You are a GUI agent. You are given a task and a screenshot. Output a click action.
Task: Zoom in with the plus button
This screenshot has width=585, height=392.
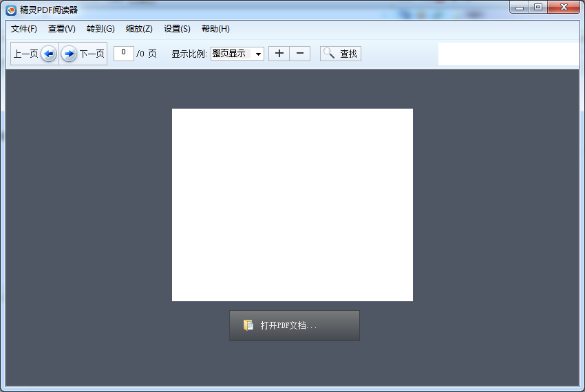coord(279,54)
